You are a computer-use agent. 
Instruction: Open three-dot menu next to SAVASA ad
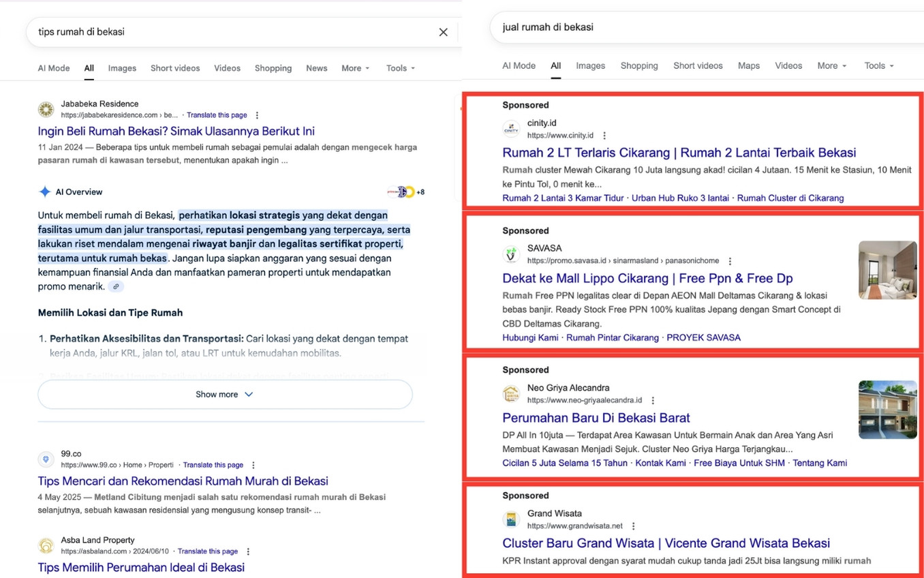click(x=730, y=261)
